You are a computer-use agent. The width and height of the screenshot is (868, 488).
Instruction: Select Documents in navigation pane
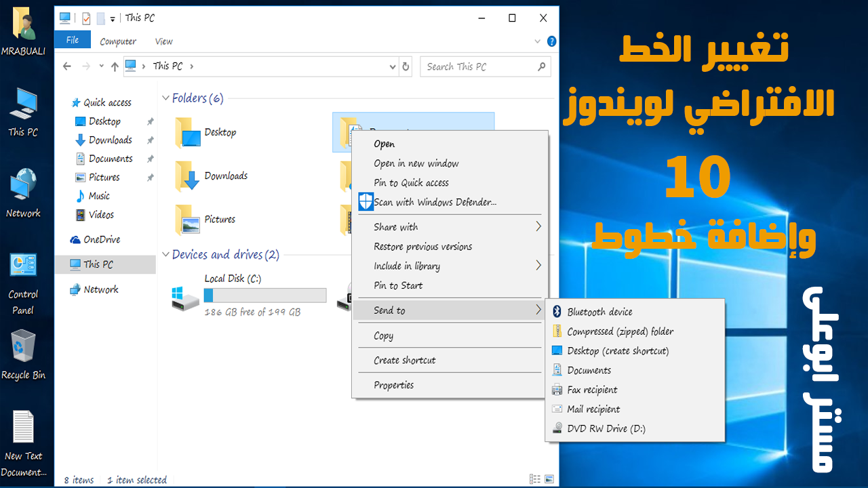click(104, 159)
